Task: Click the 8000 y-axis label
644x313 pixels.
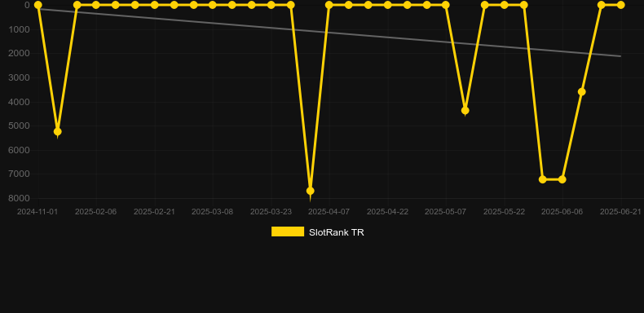Action: [x=19, y=198]
